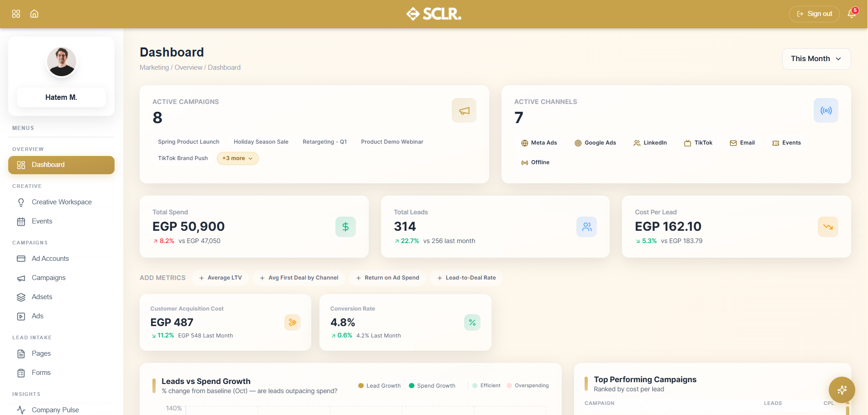868x415 pixels.
Task: Go to home via house icon
Action: tap(34, 14)
